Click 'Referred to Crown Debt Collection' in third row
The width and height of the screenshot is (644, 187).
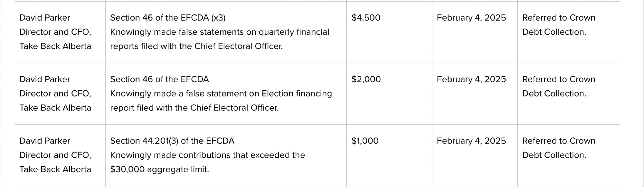pyautogui.click(x=559, y=148)
